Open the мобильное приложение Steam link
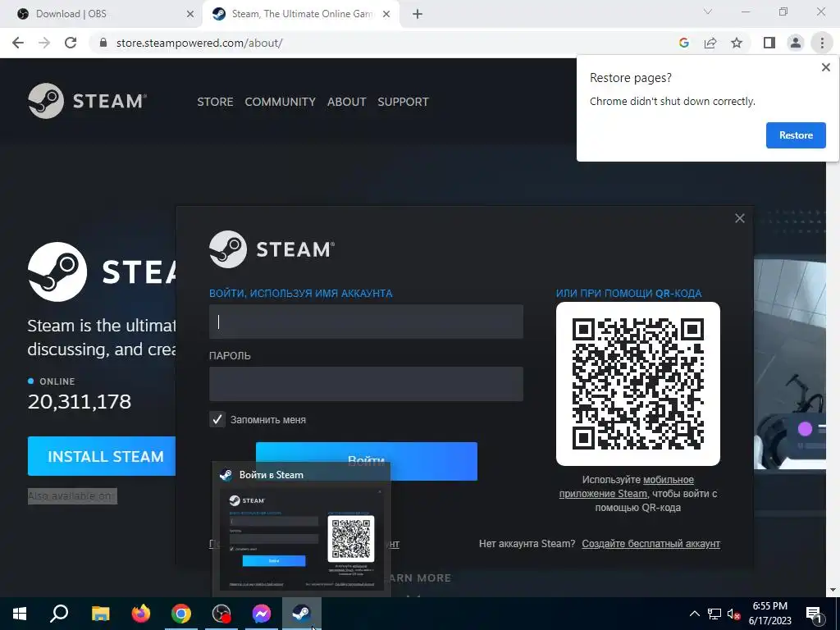Screen dimensions: 840x630 (627, 486)
